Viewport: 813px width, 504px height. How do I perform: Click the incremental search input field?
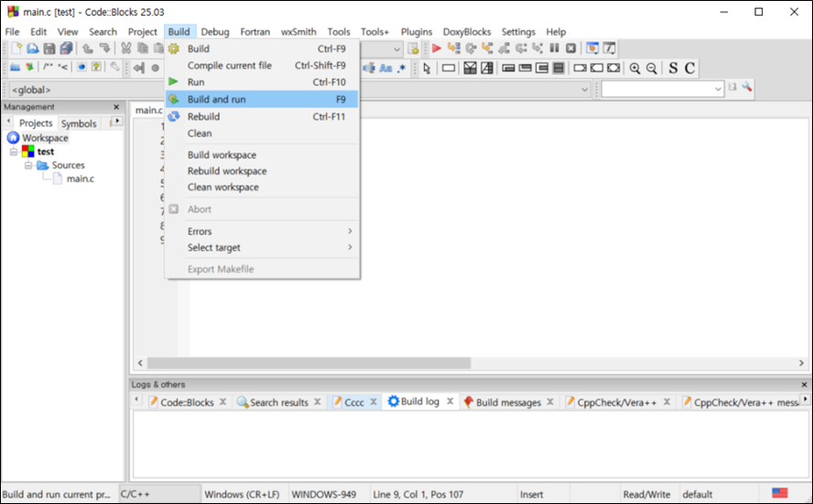pos(657,89)
